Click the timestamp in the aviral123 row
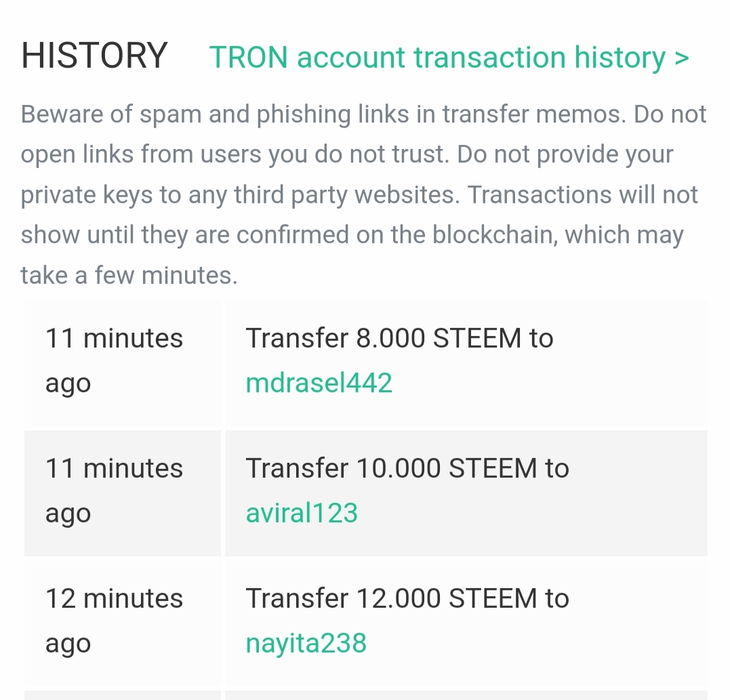Image resolution: width=732 pixels, height=700 pixels. click(114, 491)
